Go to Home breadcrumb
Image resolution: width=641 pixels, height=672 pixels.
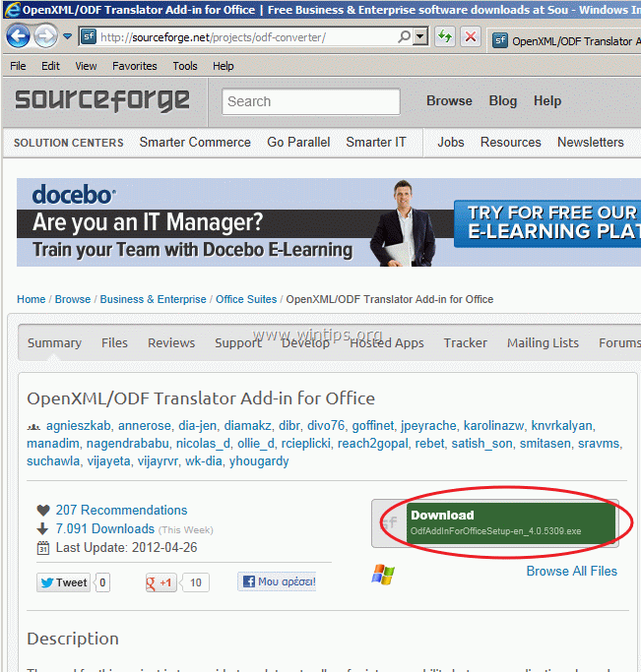31,299
